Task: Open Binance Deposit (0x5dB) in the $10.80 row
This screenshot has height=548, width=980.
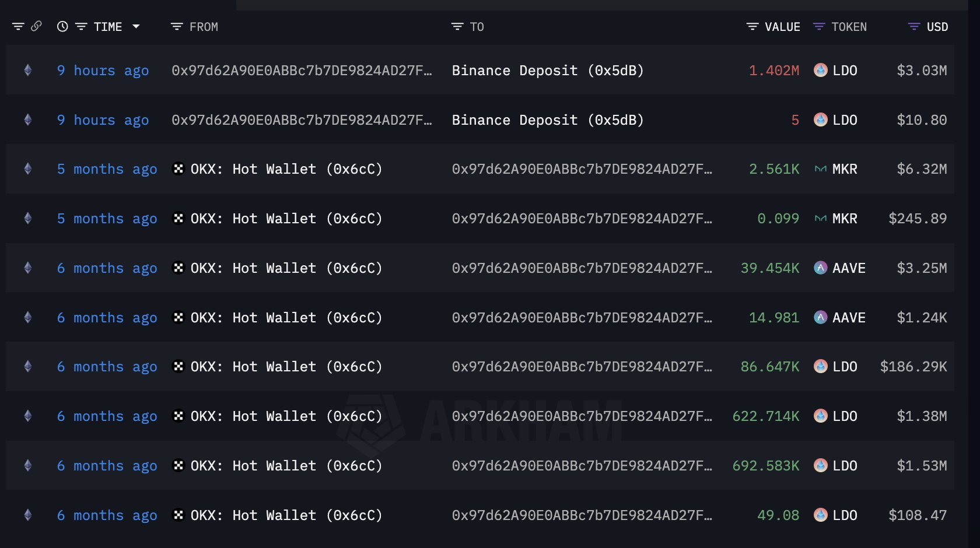Action: point(548,120)
